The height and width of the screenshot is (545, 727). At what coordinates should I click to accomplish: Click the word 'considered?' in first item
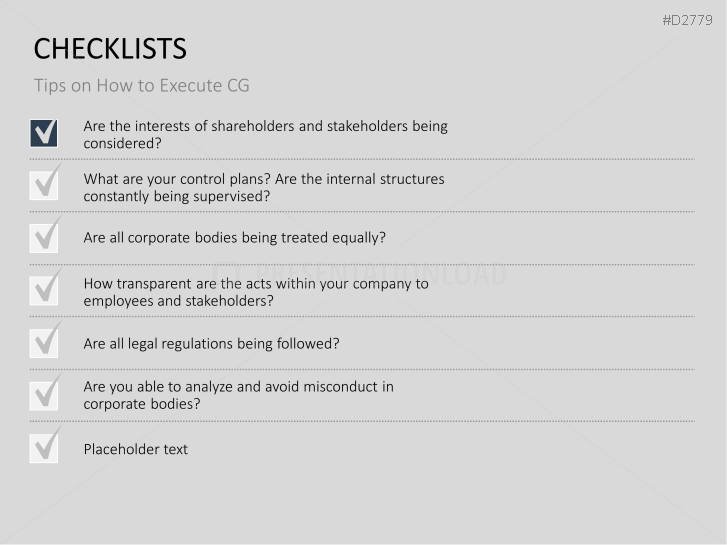(x=122, y=143)
